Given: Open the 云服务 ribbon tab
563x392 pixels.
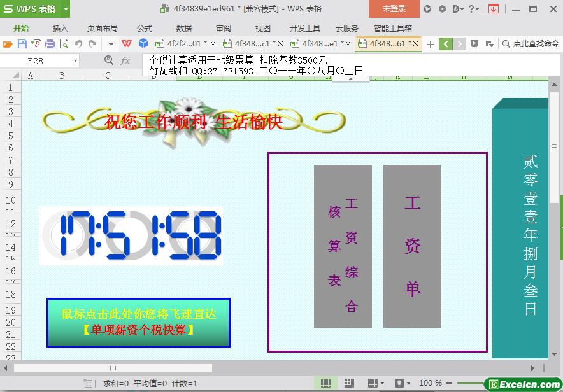Looking at the screenshot, I should tap(347, 29).
